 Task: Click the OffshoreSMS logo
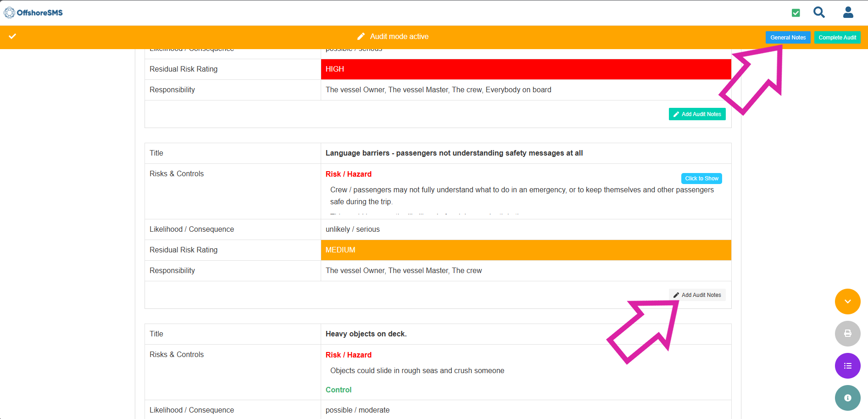[33, 12]
